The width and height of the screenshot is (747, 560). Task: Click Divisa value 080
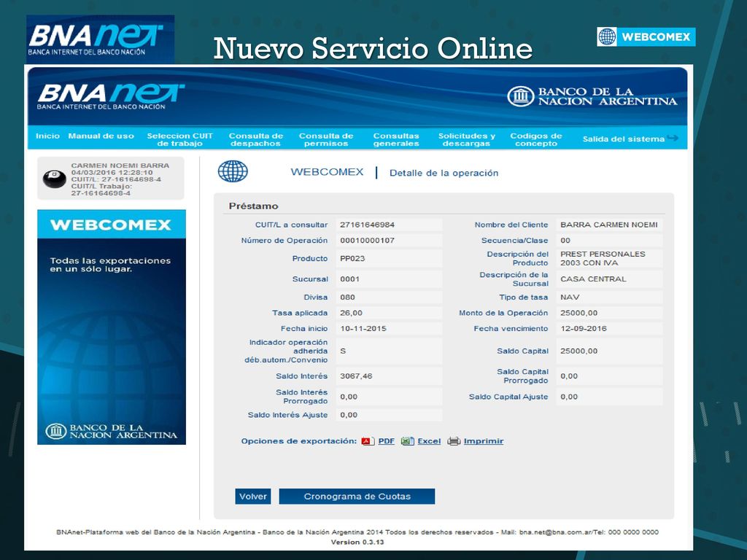pos(390,297)
